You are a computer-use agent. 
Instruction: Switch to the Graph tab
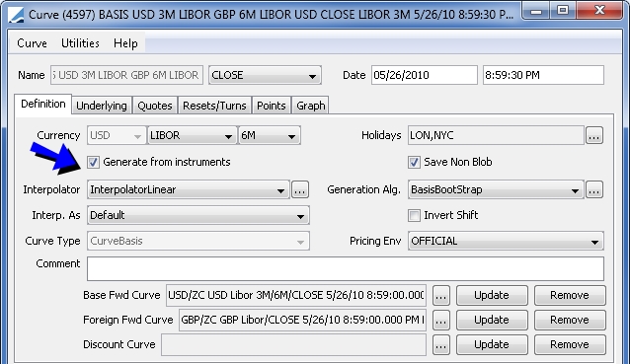coord(311,106)
